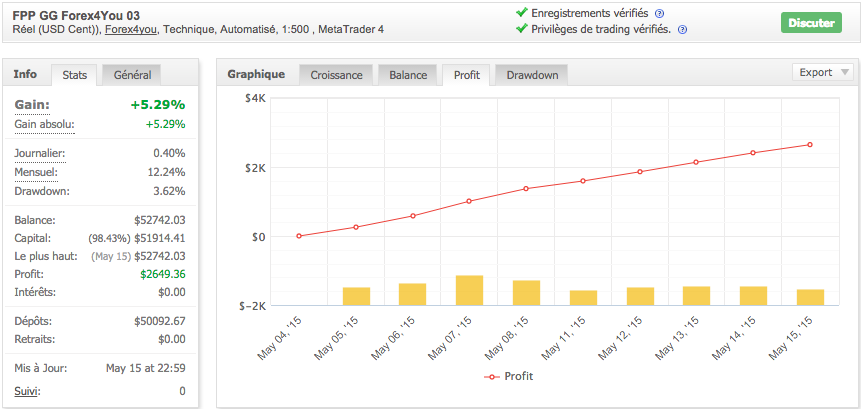Select the Profit chart tab

click(466, 75)
